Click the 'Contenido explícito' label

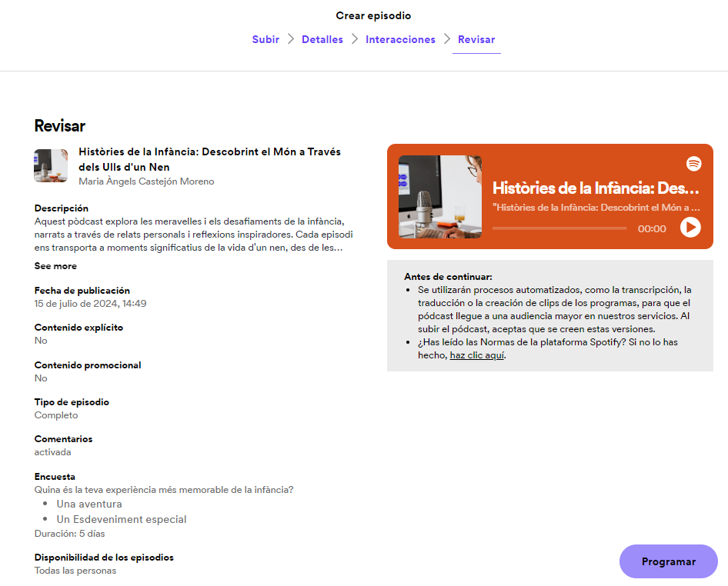click(78, 328)
